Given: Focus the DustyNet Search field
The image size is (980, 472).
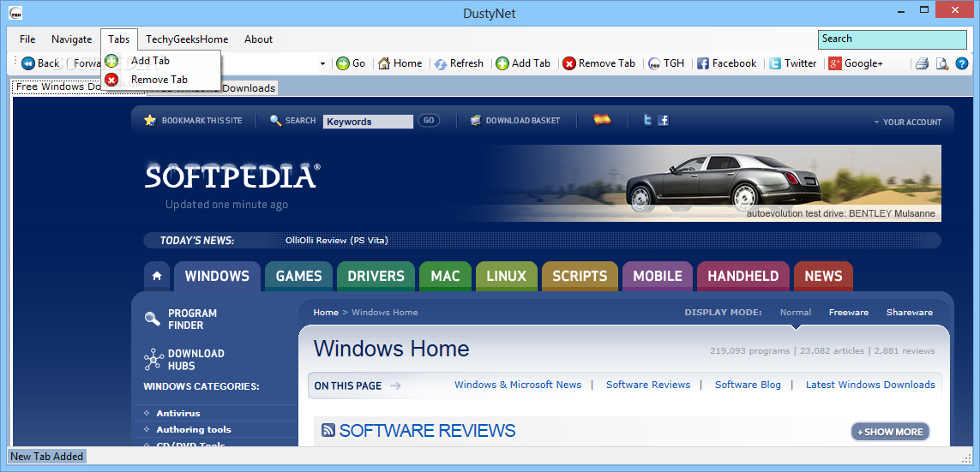Looking at the screenshot, I should coord(893,39).
